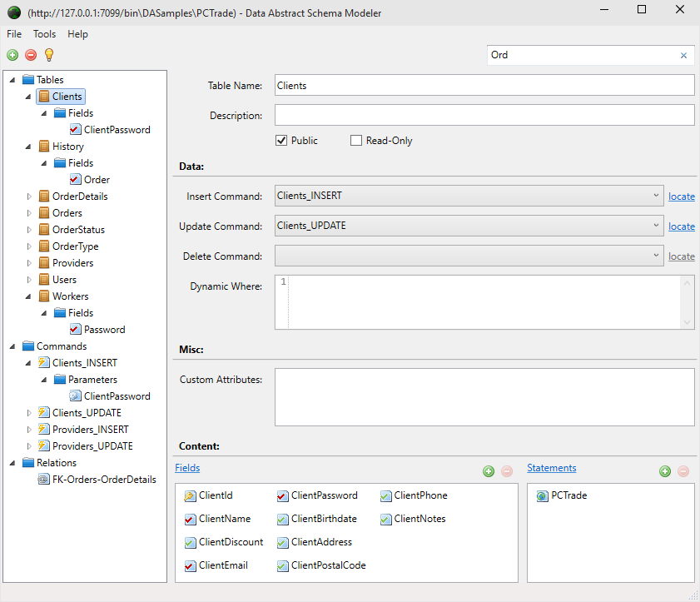Open the Tools menu
This screenshot has width=700, height=602.
tap(45, 34)
